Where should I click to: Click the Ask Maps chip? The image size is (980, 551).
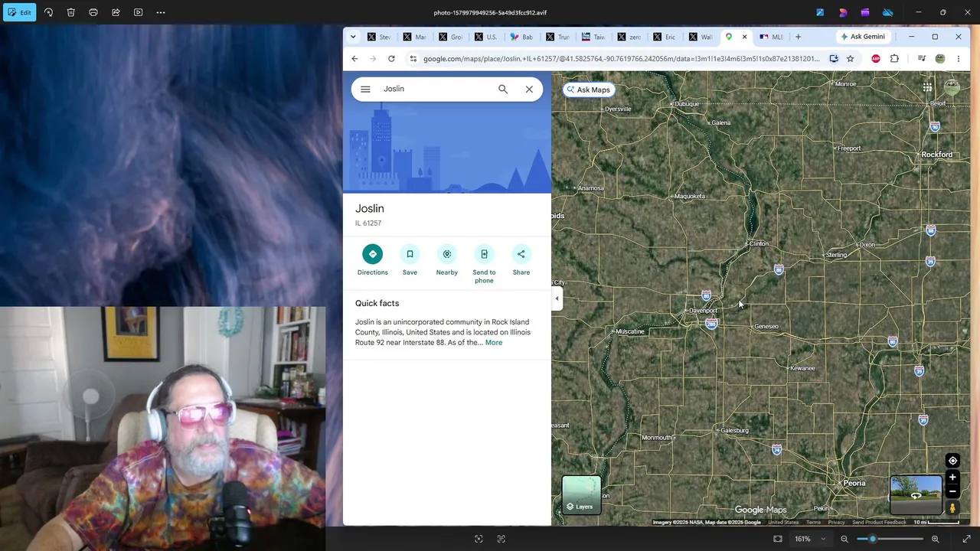click(588, 90)
